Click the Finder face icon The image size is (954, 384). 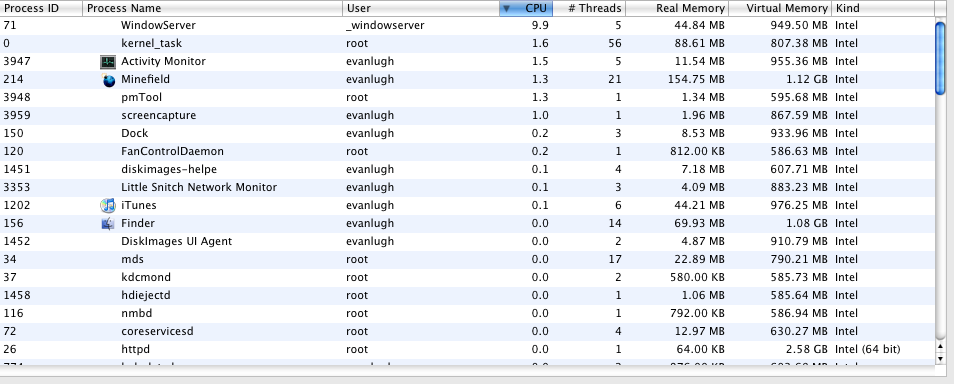coord(108,223)
